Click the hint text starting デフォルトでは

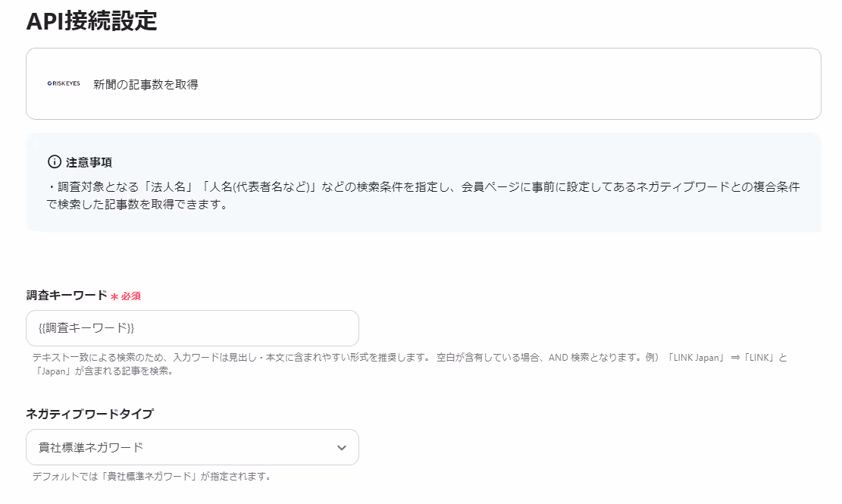click(x=151, y=476)
